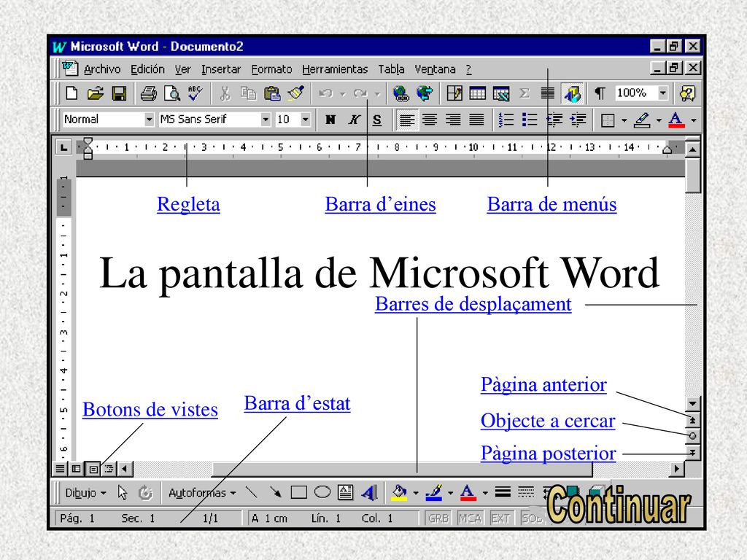Screen dimensions: 747x560
Task: Select the rectangle shape tool
Action: click(x=298, y=492)
